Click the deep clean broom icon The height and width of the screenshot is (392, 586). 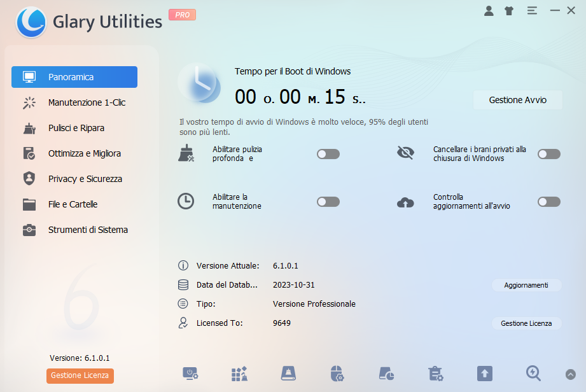[186, 153]
